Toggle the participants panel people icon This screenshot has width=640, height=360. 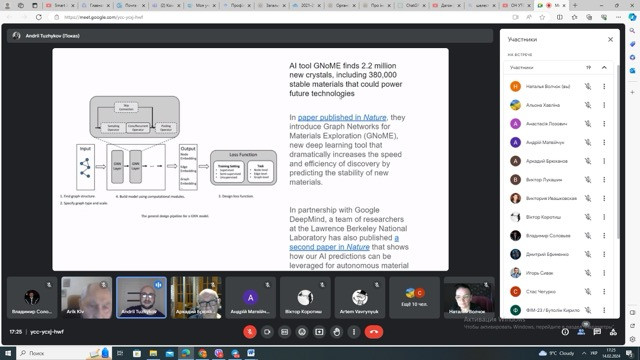(581, 332)
